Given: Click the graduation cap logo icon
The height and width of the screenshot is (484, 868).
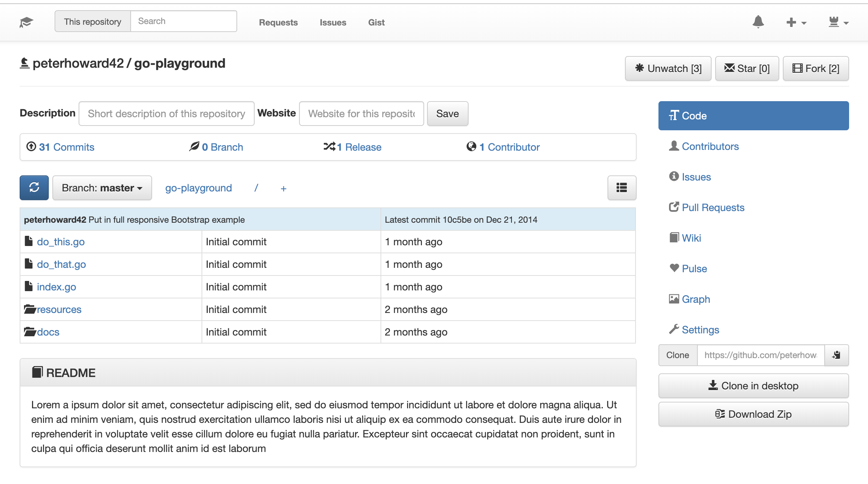Looking at the screenshot, I should (26, 22).
